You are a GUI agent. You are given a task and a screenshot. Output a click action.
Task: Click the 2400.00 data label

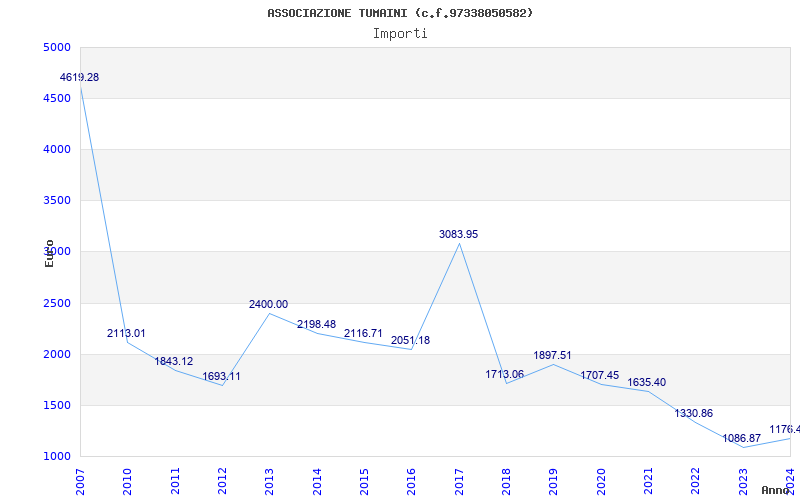point(268,304)
